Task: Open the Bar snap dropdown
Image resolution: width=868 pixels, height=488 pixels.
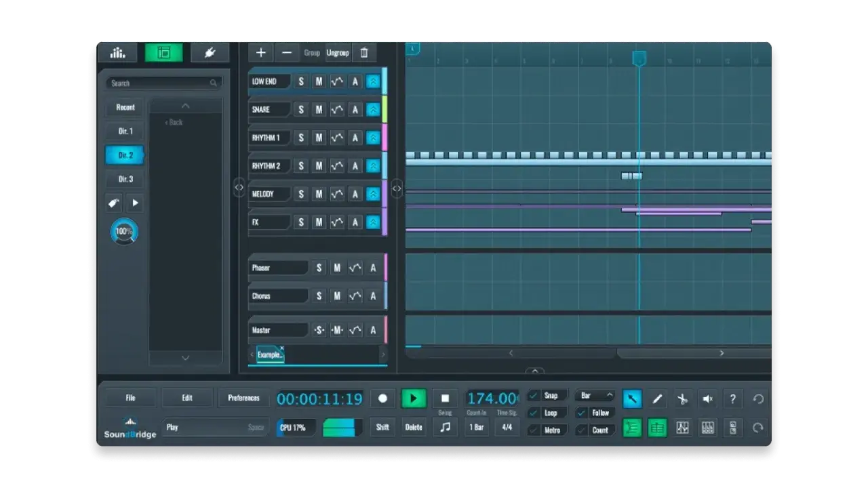Action: coord(595,395)
